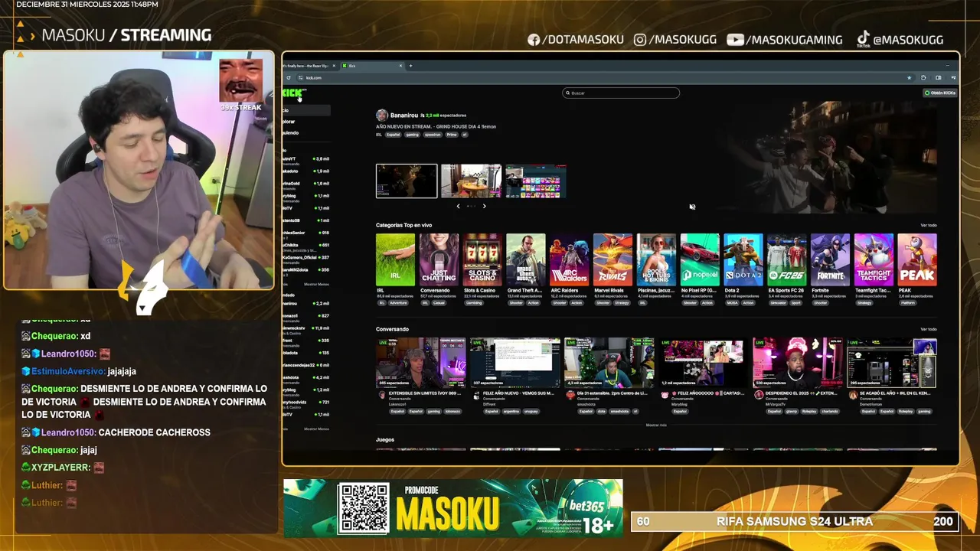Bookmark the page with the star icon
This screenshot has height=551, width=980.
(x=909, y=77)
